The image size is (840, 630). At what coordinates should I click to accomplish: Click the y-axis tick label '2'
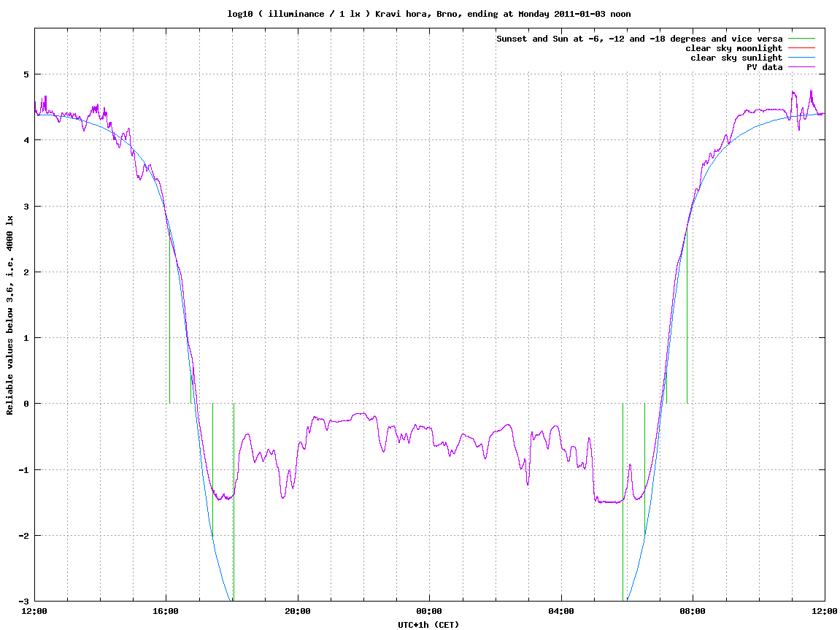click(x=26, y=272)
